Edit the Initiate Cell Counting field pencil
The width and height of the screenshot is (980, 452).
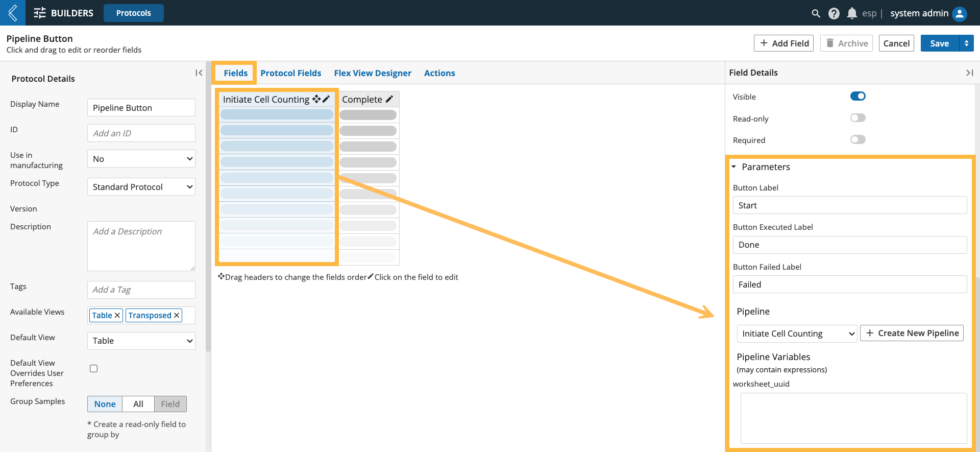(326, 99)
